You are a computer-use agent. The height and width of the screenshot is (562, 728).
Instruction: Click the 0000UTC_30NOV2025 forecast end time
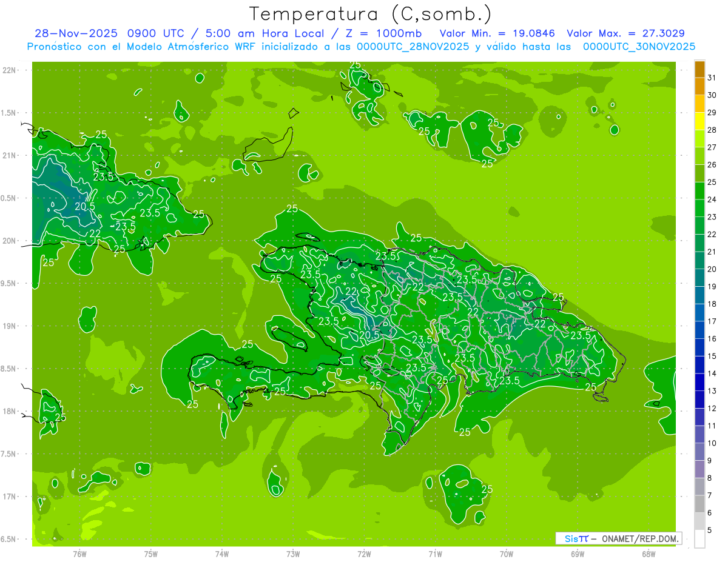pos(639,47)
